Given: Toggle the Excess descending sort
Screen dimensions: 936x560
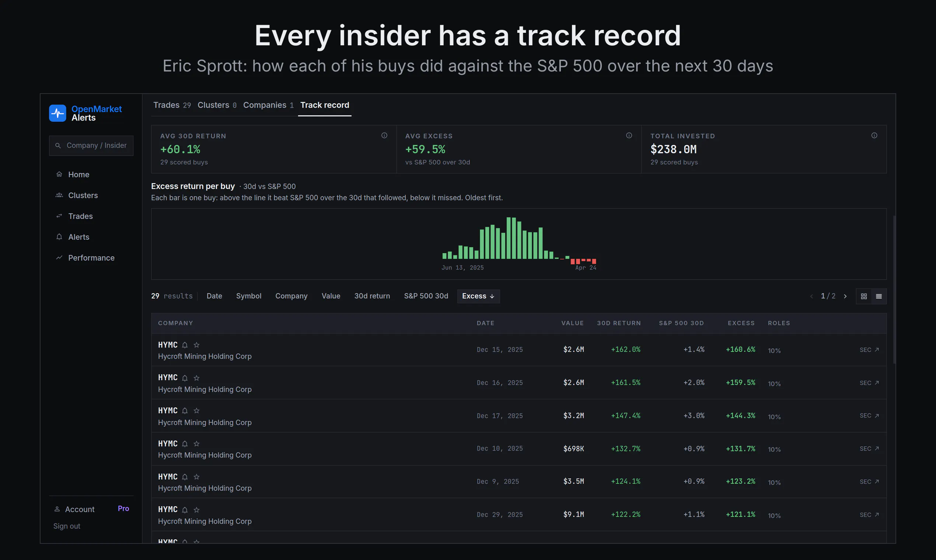Looking at the screenshot, I should [x=478, y=296].
